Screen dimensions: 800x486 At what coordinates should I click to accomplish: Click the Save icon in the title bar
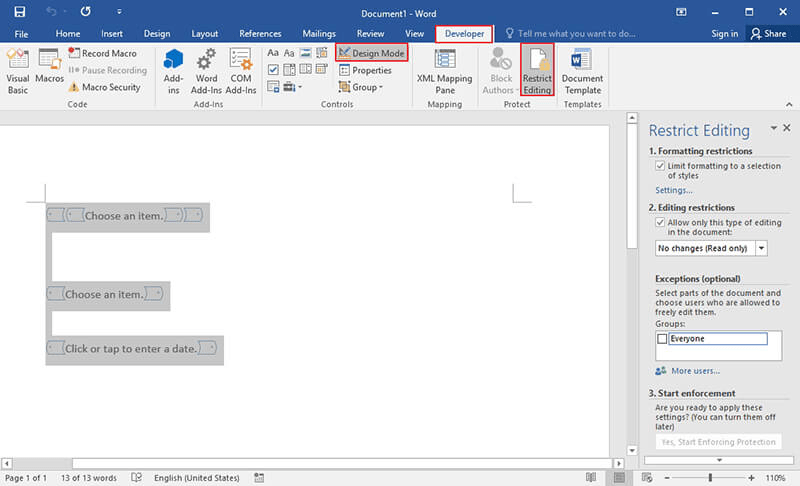point(19,12)
